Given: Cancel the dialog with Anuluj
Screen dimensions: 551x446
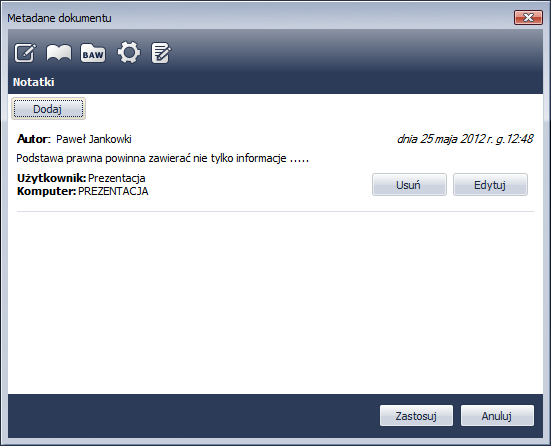Looking at the screenshot, I should [x=497, y=416].
